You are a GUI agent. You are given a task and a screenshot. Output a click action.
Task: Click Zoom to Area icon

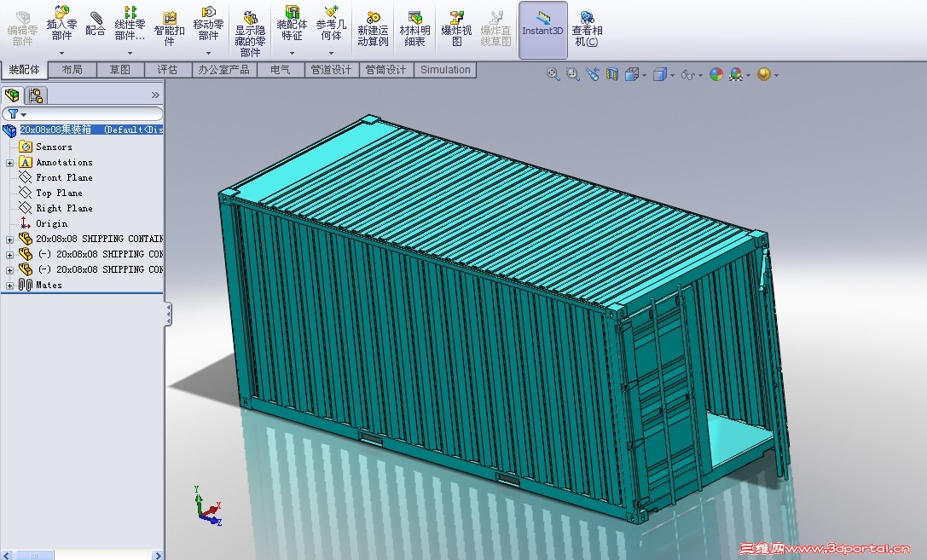572,74
